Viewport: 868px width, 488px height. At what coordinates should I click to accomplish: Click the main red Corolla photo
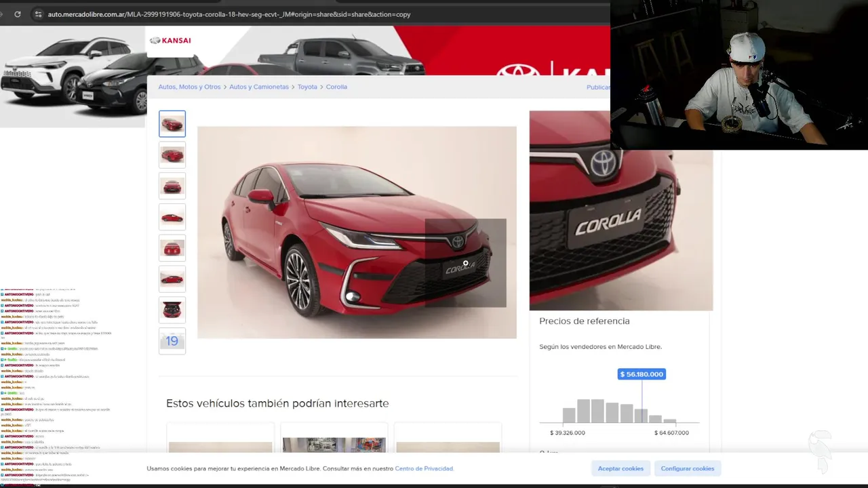(357, 232)
